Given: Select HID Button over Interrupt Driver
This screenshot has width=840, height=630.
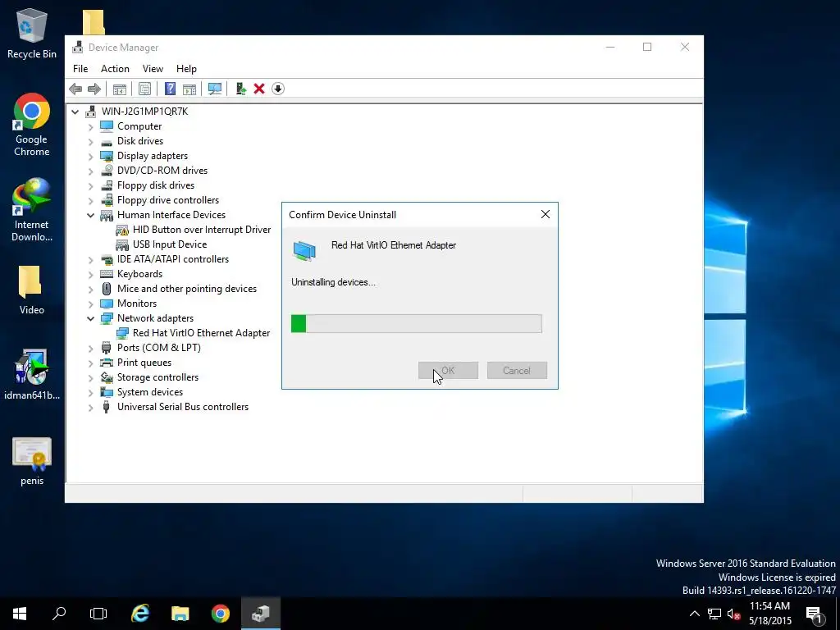Looking at the screenshot, I should [202, 230].
